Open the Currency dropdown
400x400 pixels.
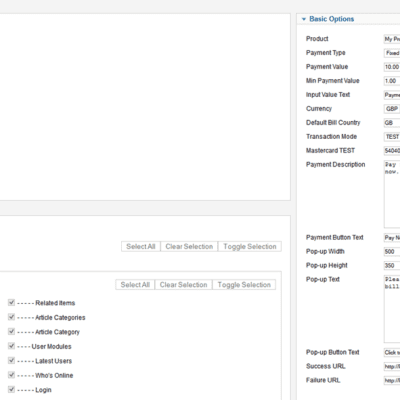pyautogui.click(x=392, y=109)
